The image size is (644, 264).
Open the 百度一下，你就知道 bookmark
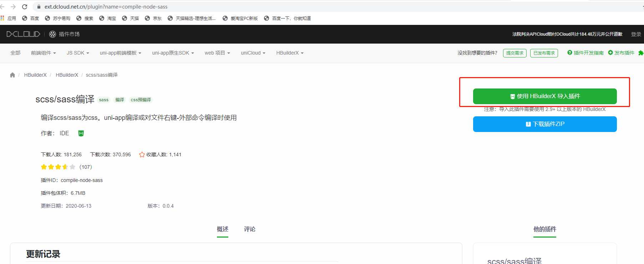(288, 18)
